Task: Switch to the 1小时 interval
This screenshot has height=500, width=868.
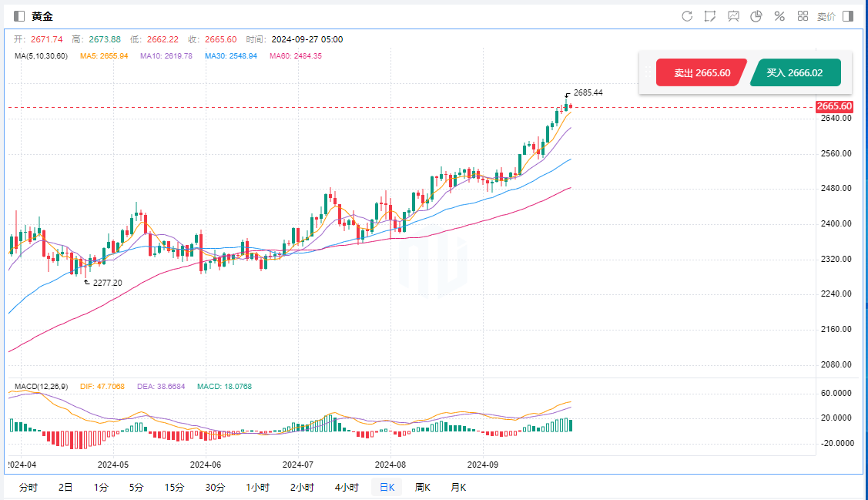Action: (257, 488)
